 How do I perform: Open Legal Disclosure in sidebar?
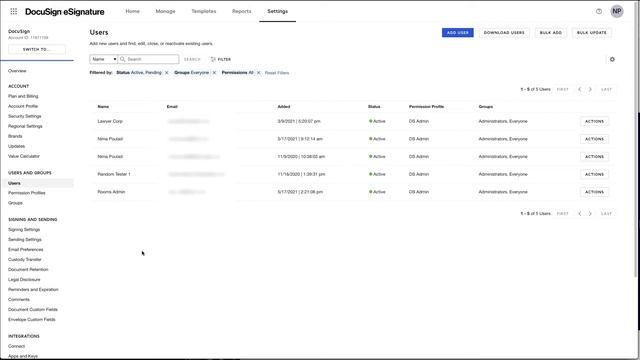[24, 280]
